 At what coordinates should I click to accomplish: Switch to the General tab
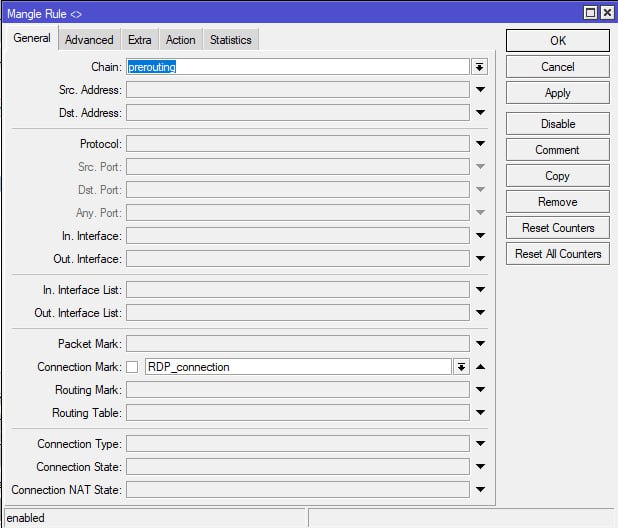32,38
